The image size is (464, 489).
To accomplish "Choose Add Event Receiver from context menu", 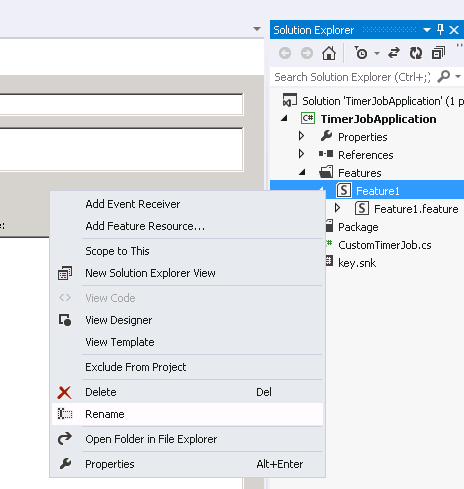I will pos(188,204).
